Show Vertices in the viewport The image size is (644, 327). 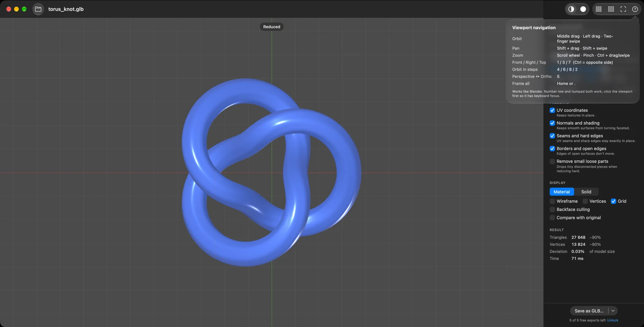click(x=585, y=201)
